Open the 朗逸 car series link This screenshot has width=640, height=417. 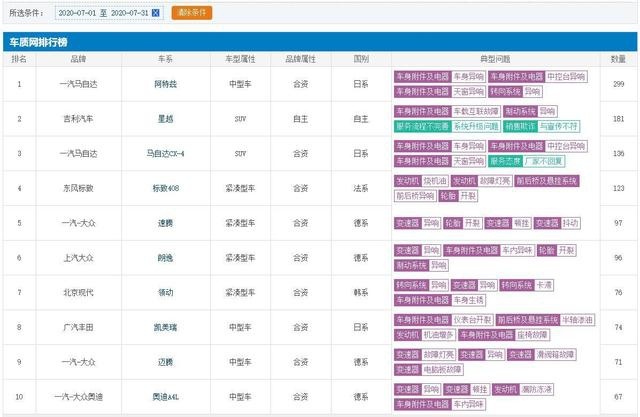pos(165,258)
